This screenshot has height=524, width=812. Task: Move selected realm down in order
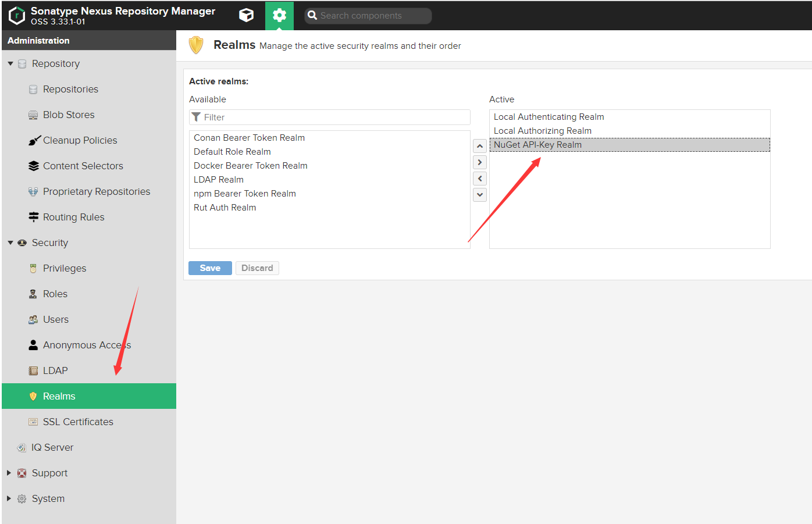(480, 195)
